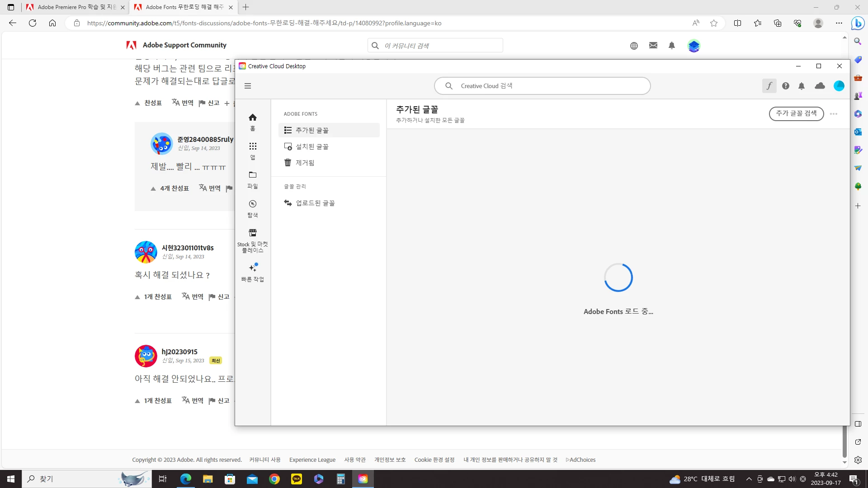The width and height of the screenshot is (868, 488).
Task: Click the cloud sync status icon
Action: (820, 86)
